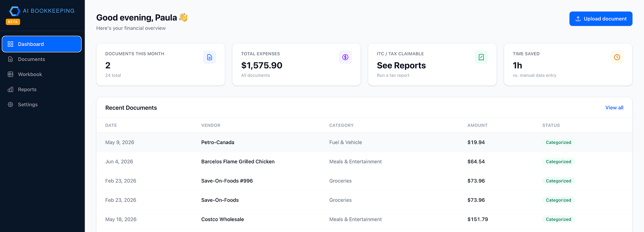Viewport: 644px width, 232px height.
Task: Click the VENDOR column header
Action: (211, 125)
